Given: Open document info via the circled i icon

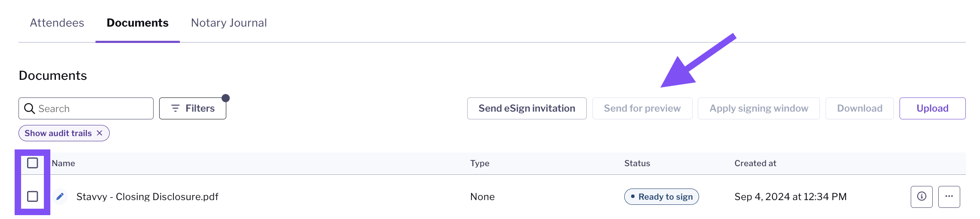Looking at the screenshot, I should pos(921,197).
